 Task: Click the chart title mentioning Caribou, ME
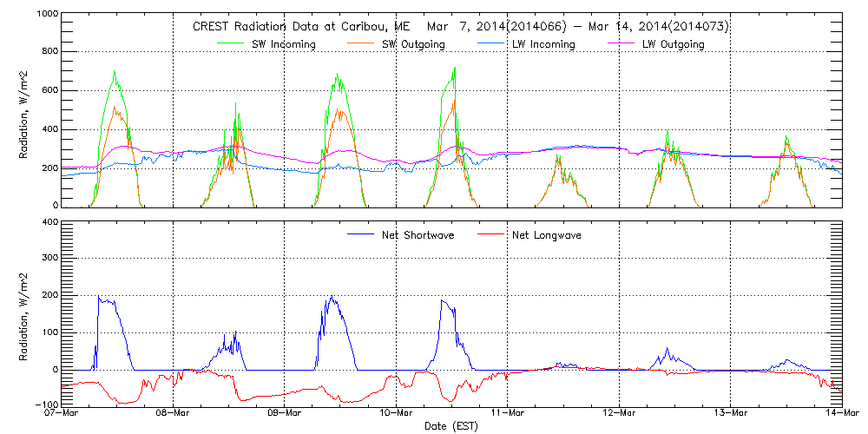point(459,27)
